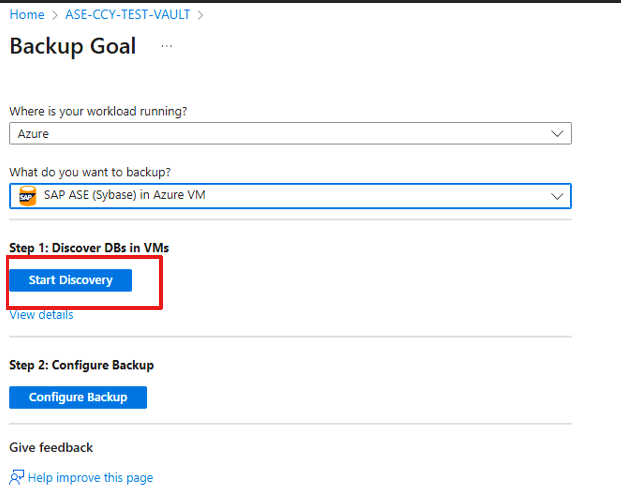Click the SAP database icon in the dropdown

click(28, 196)
